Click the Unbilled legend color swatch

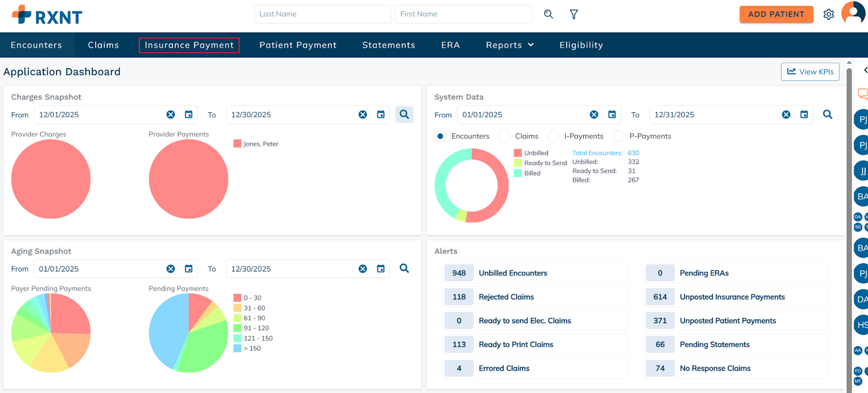coord(518,153)
